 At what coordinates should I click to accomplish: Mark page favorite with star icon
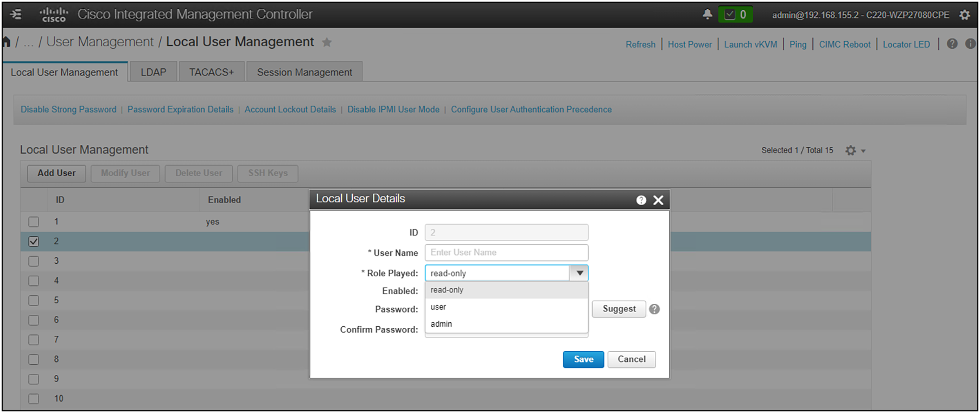coord(327,42)
